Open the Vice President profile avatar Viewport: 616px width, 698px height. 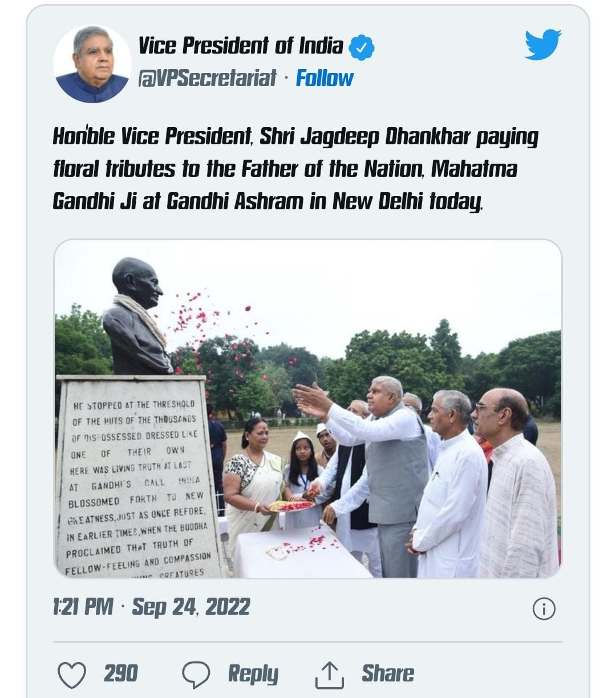click(92, 64)
